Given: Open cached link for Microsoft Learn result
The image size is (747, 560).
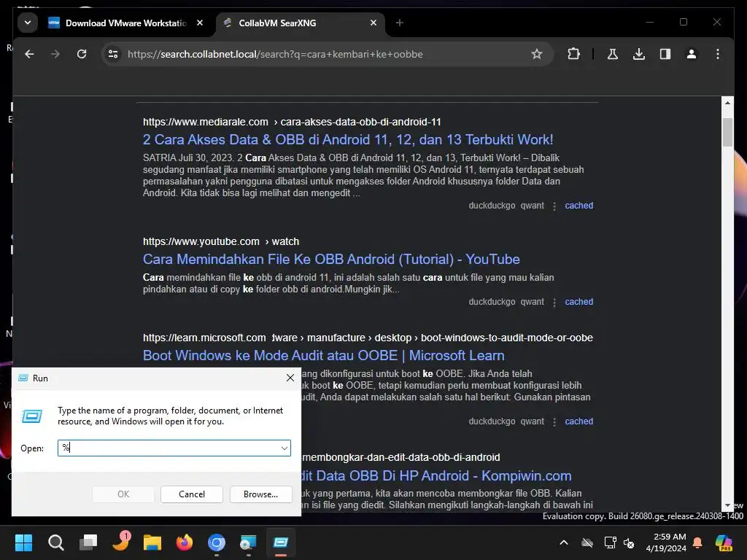Looking at the screenshot, I should 578,421.
